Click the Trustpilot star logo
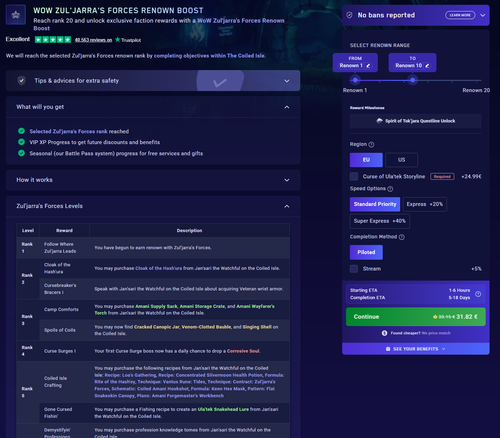500x438 pixels. pyautogui.click(x=117, y=40)
